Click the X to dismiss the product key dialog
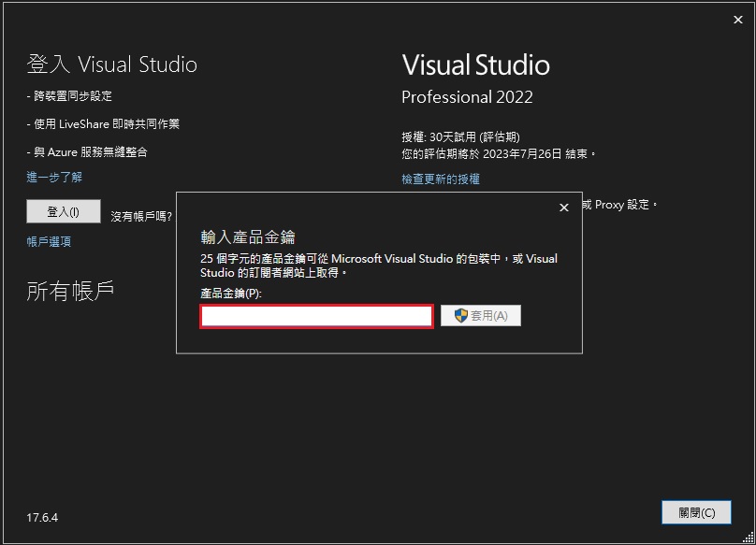The image size is (756, 545). click(x=564, y=208)
